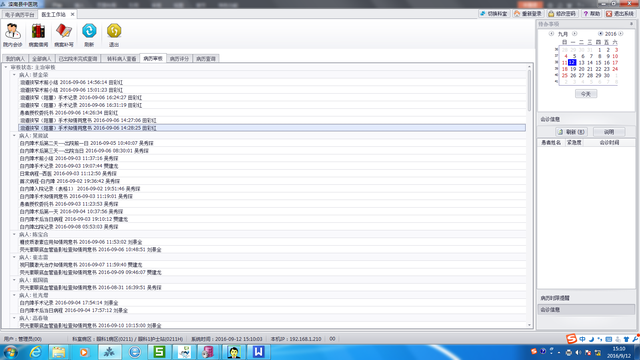Go to previous month in calendar
Image resolution: width=640 pixels, height=360 pixels.
click(x=551, y=33)
